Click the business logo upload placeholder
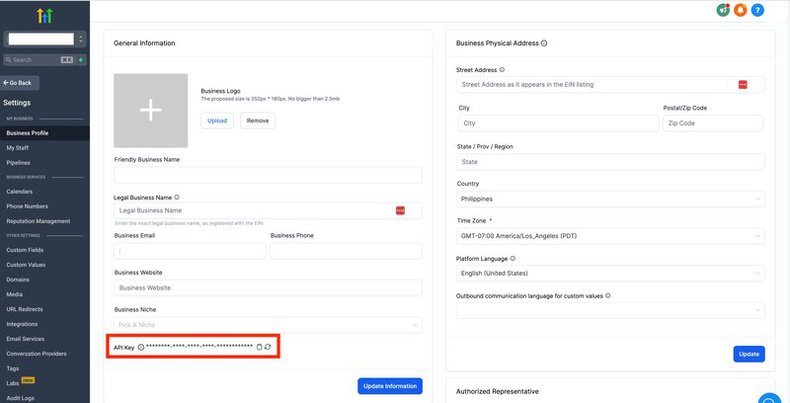The width and height of the screenshot is (790, 403). point(151,110)
